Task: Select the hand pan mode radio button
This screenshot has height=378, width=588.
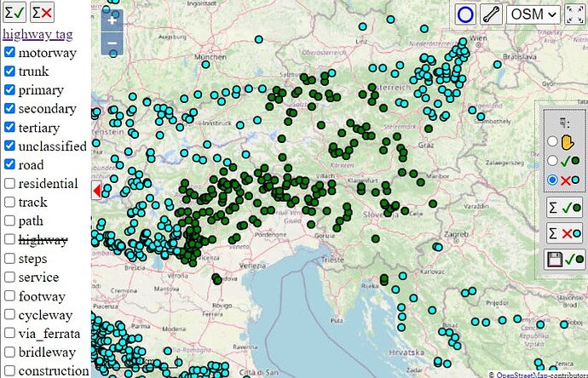Action: click(x=552, y=141)
